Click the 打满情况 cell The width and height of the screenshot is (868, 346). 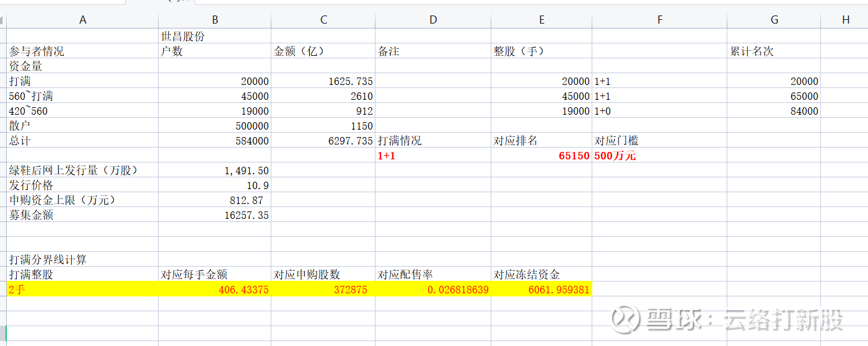tap(433, 140)
